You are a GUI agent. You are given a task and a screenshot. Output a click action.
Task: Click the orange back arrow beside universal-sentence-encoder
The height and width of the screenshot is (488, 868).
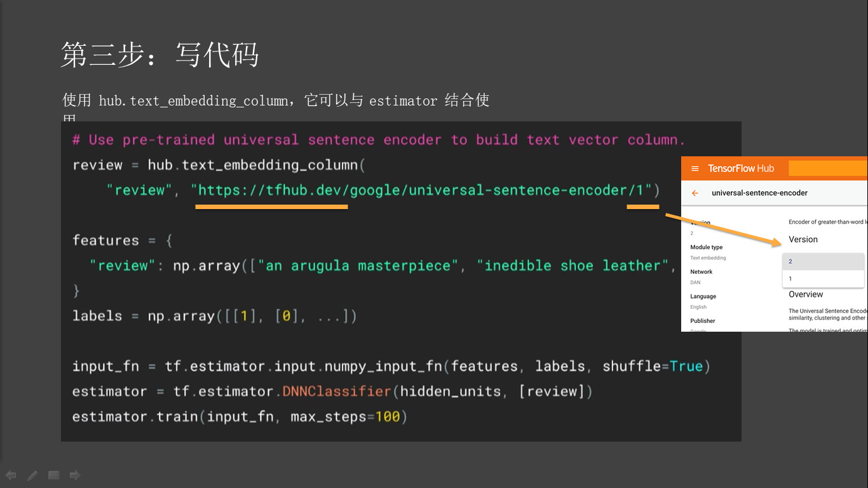pyautogui.click(x=695, y=193)
